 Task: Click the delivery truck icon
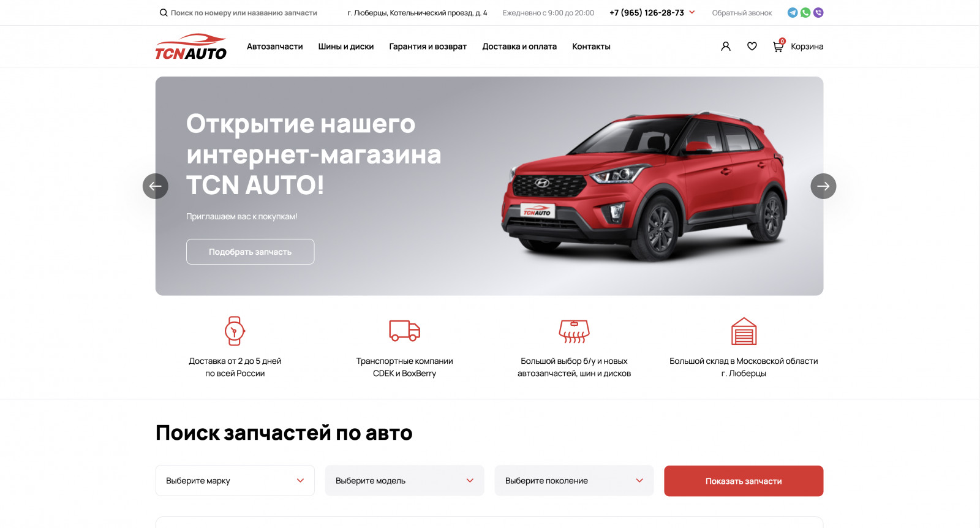(405, 331)
